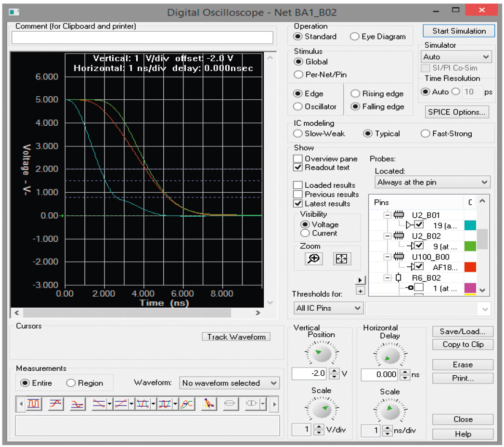This screenshot has height=447, width=504.
Task: Select the green pulse-width measurement icon
Action: [142, 404]
